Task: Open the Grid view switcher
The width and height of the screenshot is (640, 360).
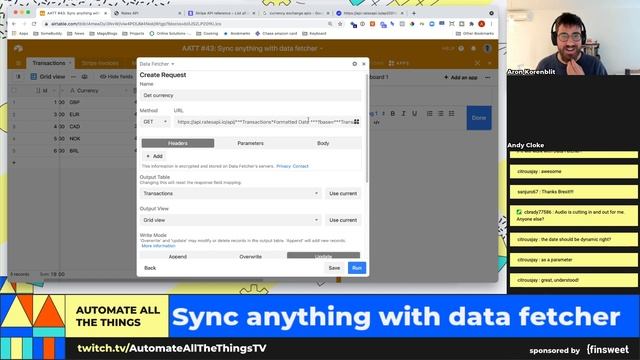Action: [x=48, y=77]
